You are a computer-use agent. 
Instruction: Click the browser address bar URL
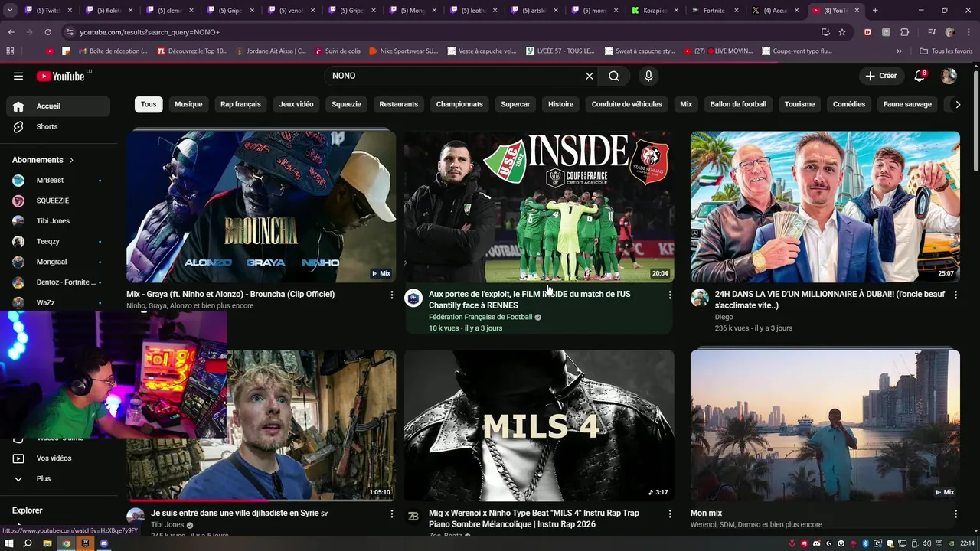pyautogui.click(x=150, y=32)
